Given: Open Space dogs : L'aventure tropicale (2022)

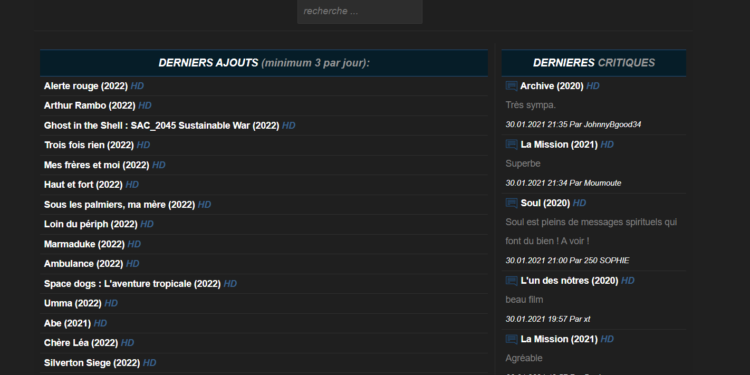Looking at the screenshot, I should (132, 284).
